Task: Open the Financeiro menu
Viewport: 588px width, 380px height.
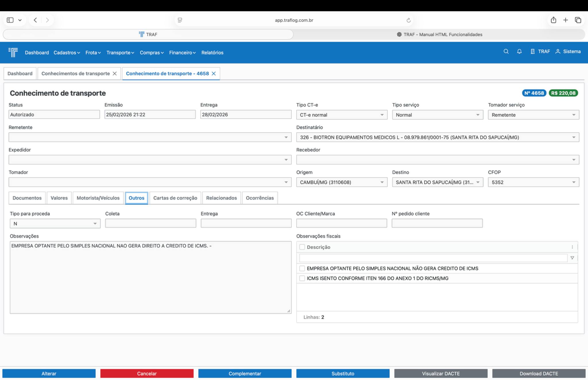Action: [182, 53]
